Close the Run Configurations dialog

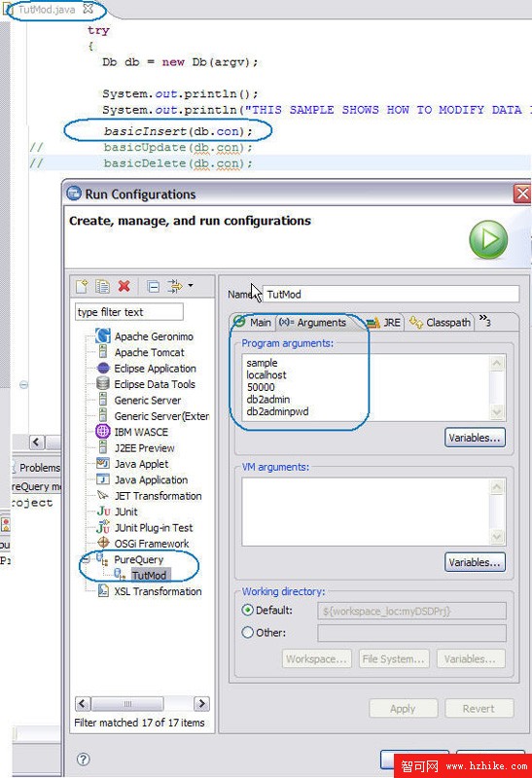click(x=522, y=194)
